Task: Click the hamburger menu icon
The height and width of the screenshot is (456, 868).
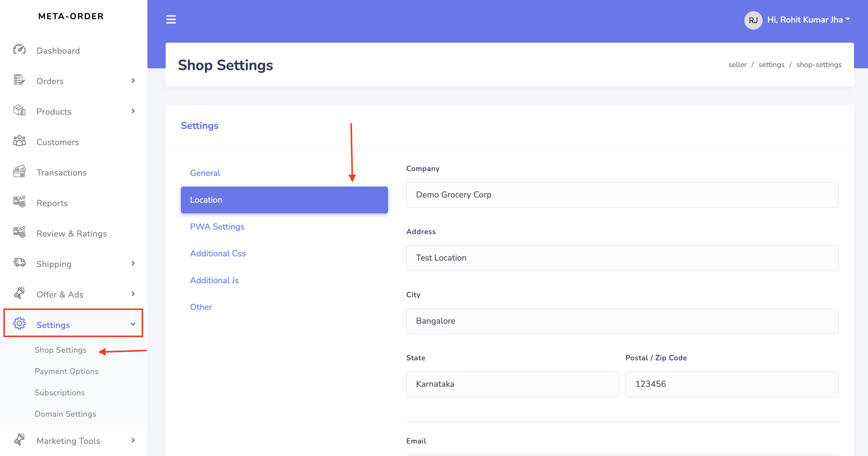Action: 171,20
